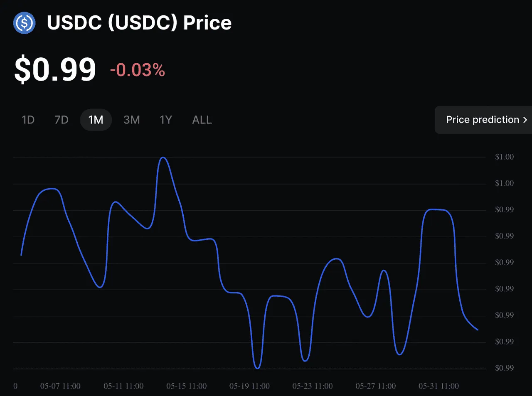Click the 05-19 11:00 axis label

point(249,386)
